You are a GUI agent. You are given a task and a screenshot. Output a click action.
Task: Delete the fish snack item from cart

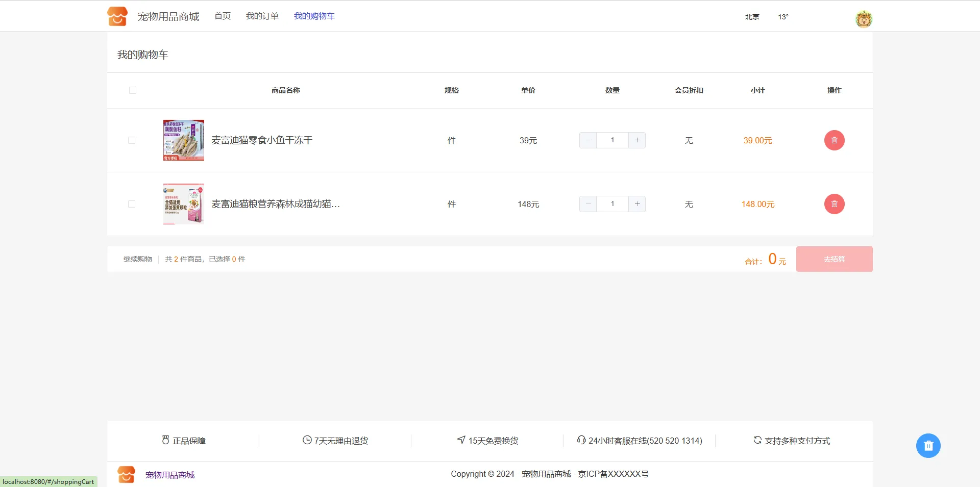coord(834,140)
